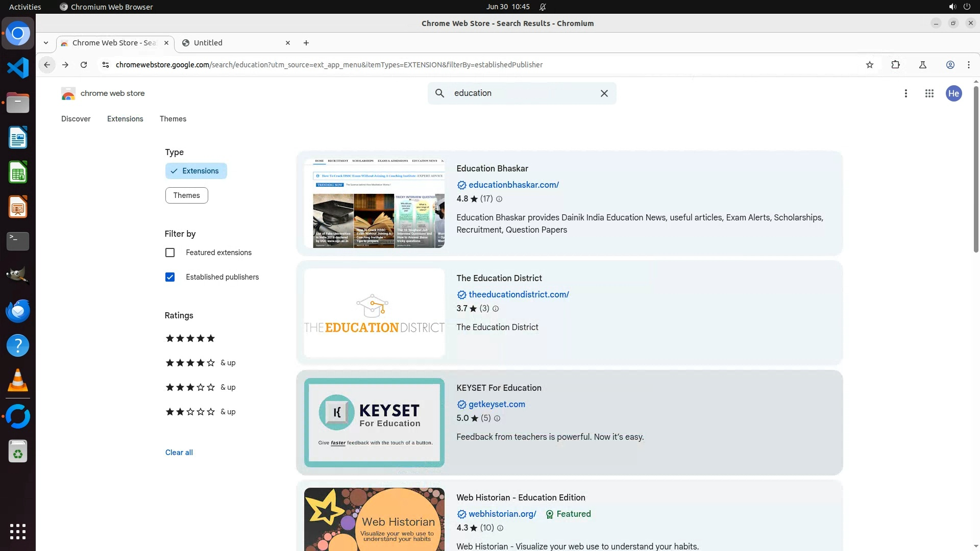Screen dimensions: 980x551
Task: Reload the current page
Action: [x=84, y=65]
